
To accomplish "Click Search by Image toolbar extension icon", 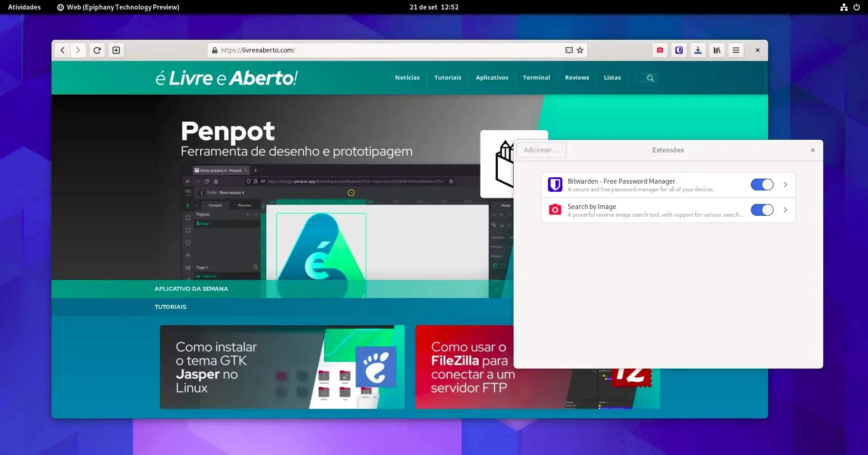I will coord(660,50).
